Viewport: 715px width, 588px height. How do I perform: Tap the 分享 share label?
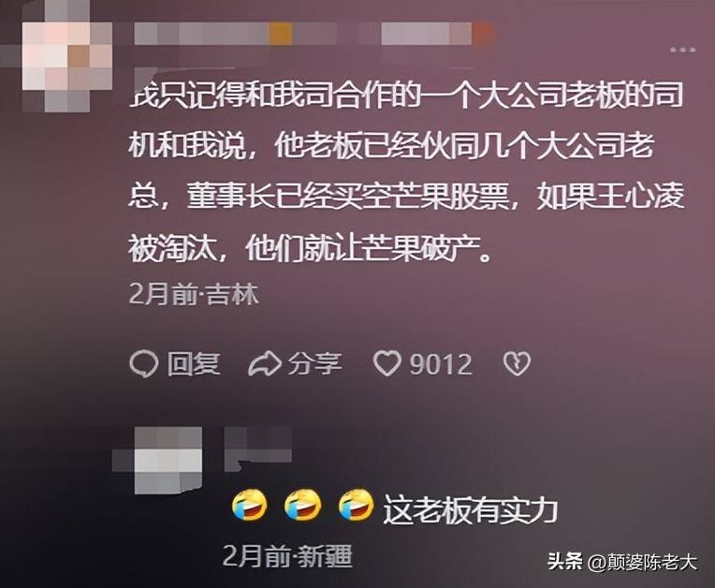[314, 364]
